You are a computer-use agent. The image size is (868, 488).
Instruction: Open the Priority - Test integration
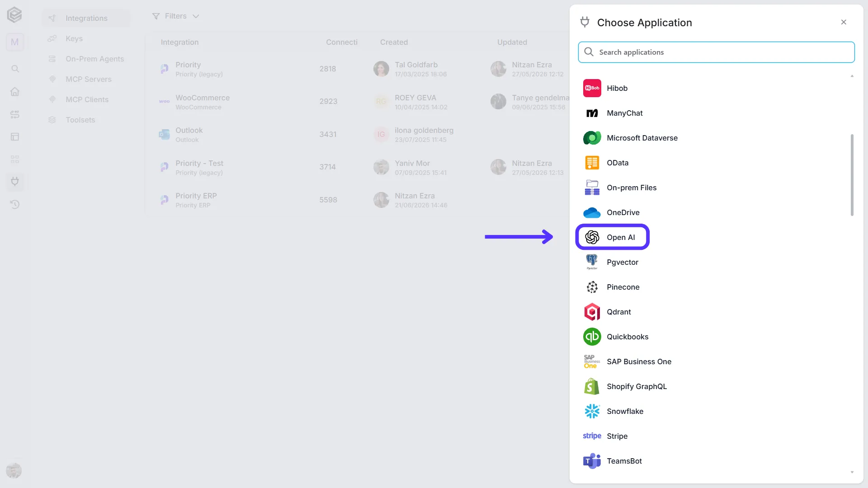(x=357, y=167)
